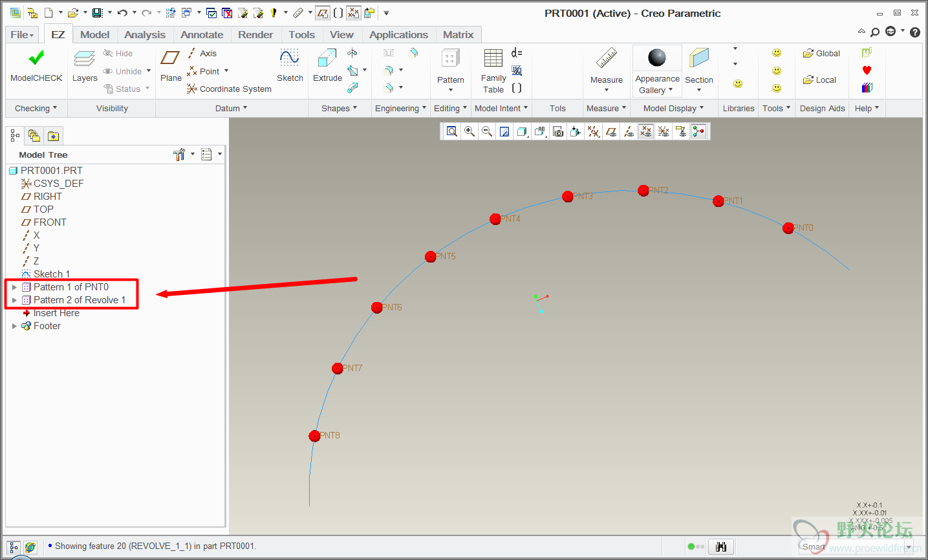This screenshot has width=928, height=560.
Task: Switch to the Model ribbon tab
Action: pyautogui.click(x=94, y=34)
